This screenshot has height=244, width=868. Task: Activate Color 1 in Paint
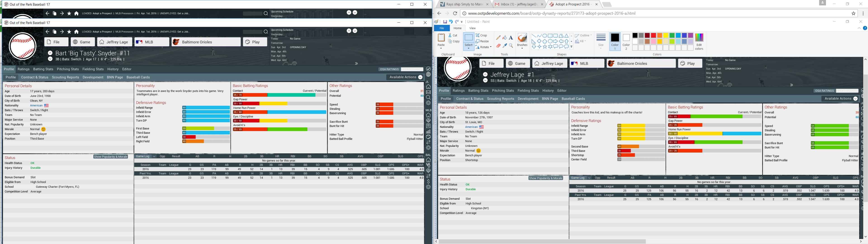(615, 42)
